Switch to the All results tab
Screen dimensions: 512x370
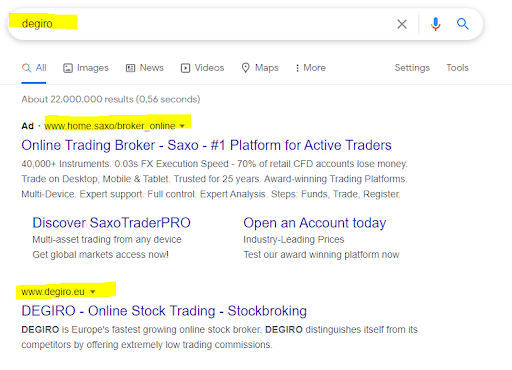click(34, 68)
